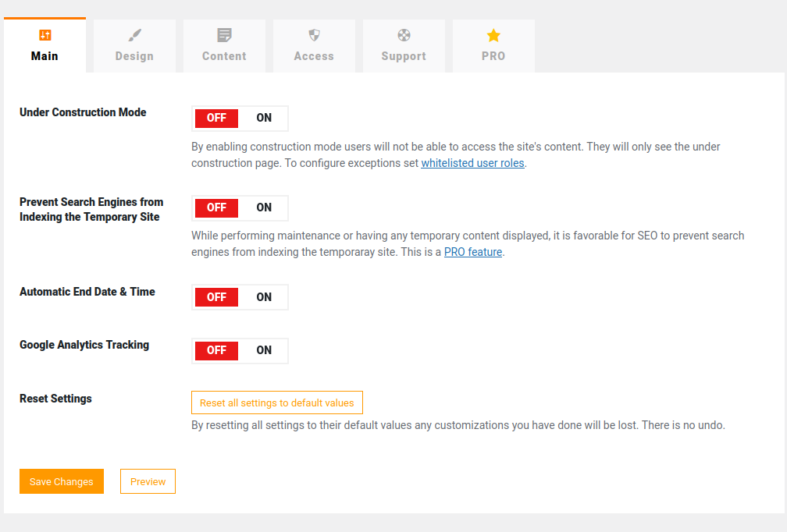Click the red OFF side of Google Analytics Tracking
Viewport: 787px width, 532px height.
click(x=216, y=350)
